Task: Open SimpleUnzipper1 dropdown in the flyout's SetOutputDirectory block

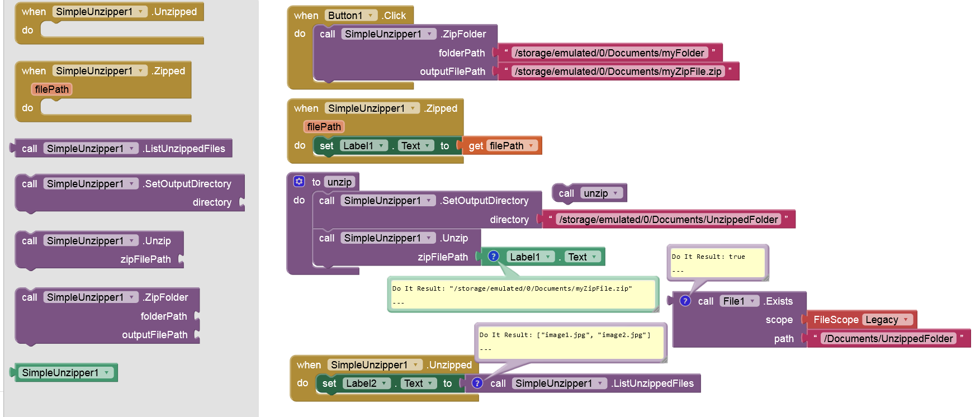Action: (x=91, y=184)
